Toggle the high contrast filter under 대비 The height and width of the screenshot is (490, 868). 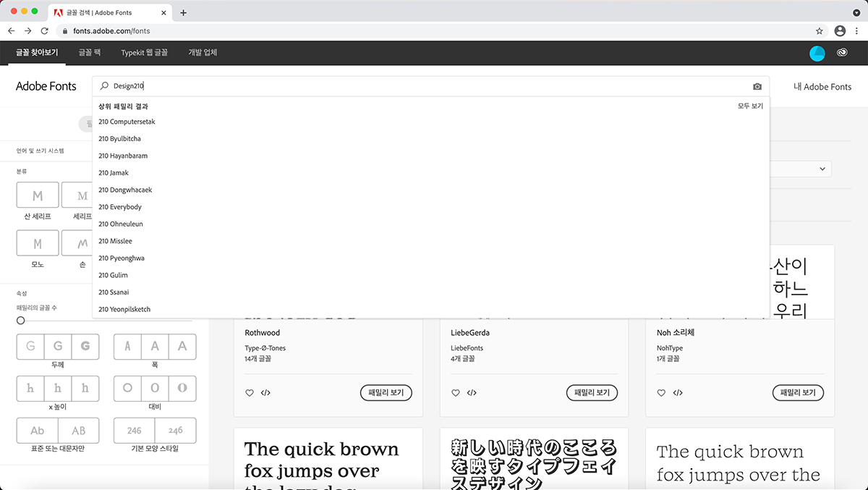[x=182, y=388]
